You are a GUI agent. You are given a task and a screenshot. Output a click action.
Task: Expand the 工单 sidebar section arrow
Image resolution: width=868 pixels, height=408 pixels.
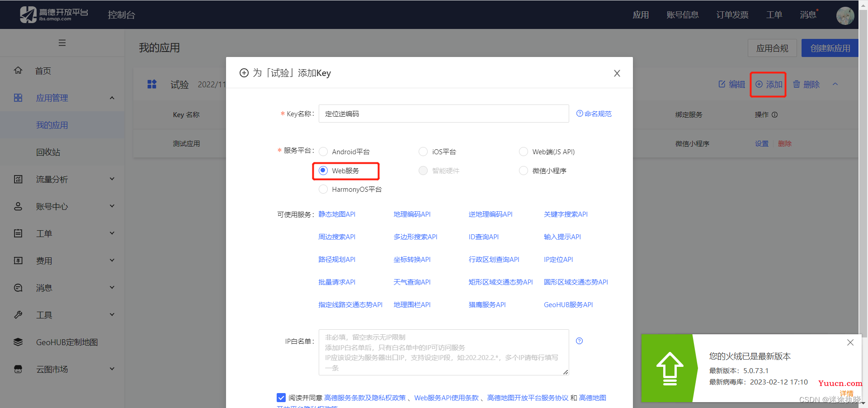(112, 233)
